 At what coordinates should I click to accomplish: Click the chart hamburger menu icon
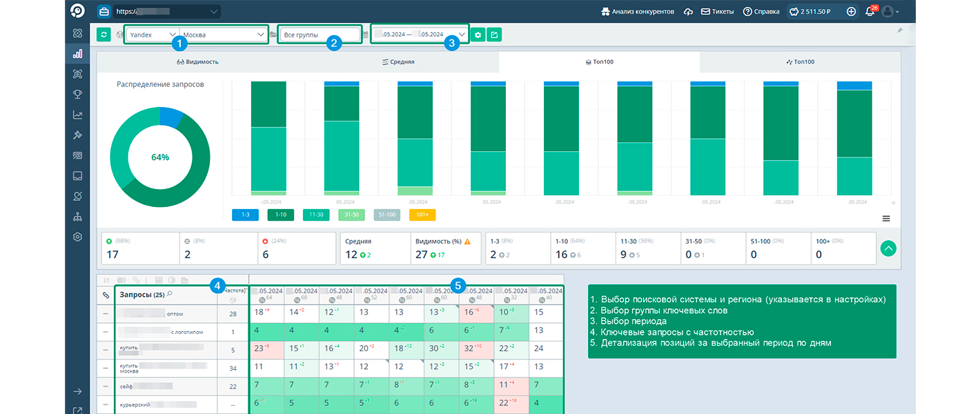[886, 218]
